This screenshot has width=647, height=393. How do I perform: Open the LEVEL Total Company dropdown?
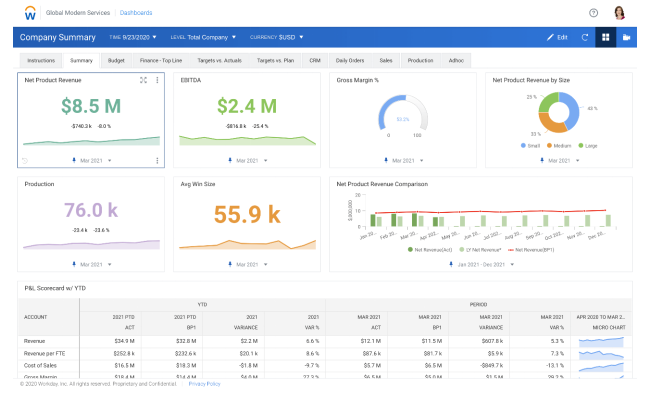click(203, 37)
